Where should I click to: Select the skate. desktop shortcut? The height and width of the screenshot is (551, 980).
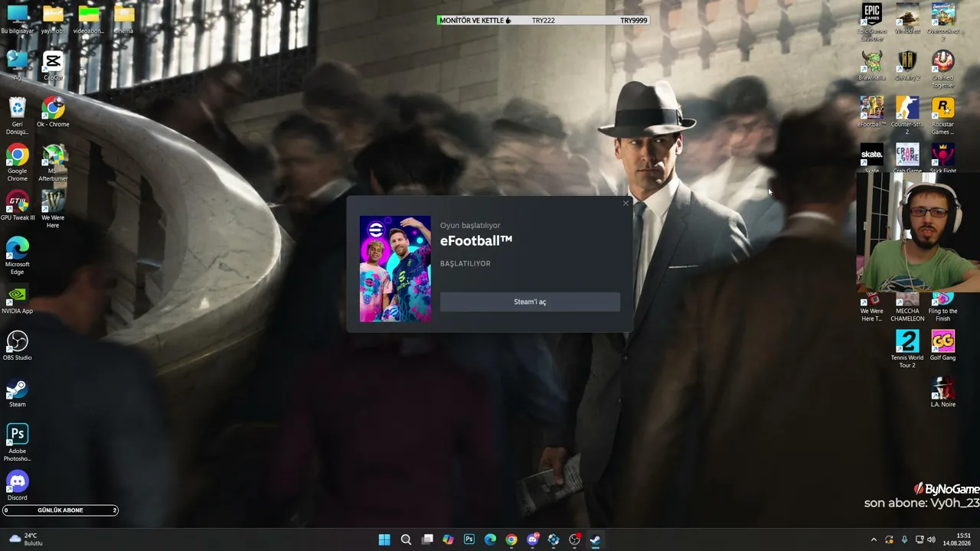tap(871, 158)
